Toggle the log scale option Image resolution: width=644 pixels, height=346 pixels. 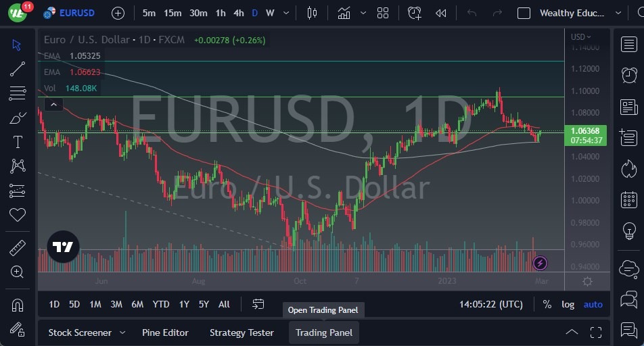coord(568,304)
